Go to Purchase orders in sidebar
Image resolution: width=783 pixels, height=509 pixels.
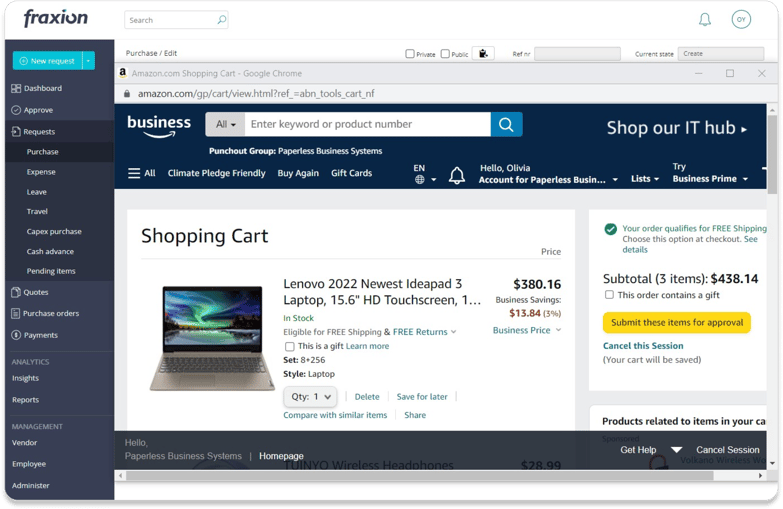(51, 314)
